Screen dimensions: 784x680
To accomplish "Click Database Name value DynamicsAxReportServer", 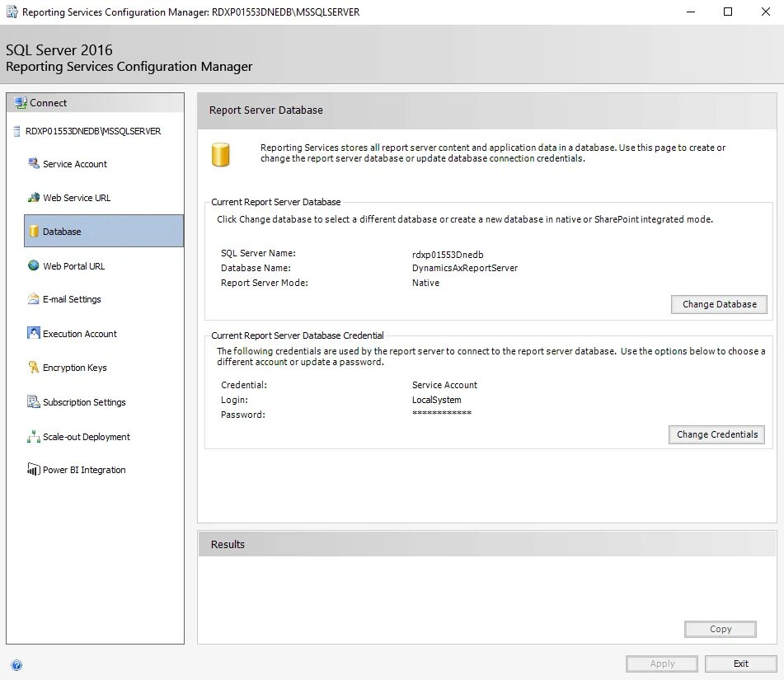I will pyautogui.click(x=464, y=268).
